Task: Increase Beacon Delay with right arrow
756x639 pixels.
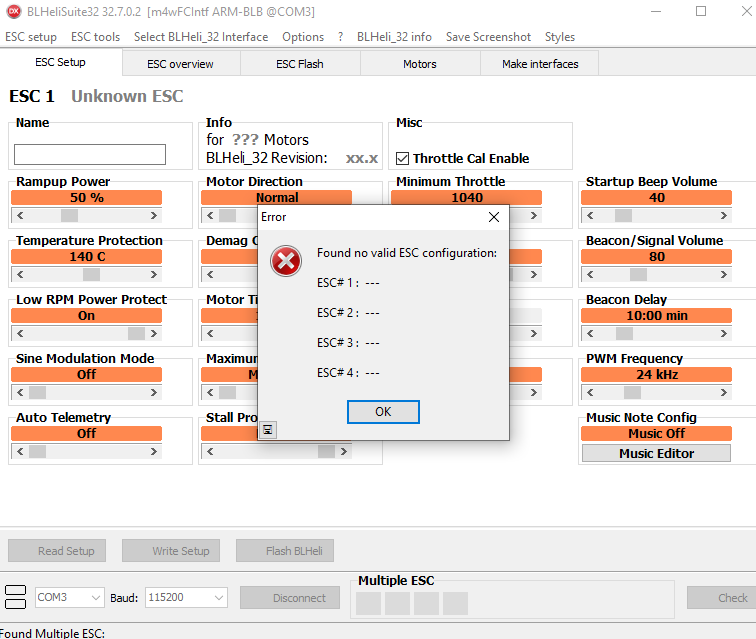Action: pyautogui.click(x=724, y=333)
